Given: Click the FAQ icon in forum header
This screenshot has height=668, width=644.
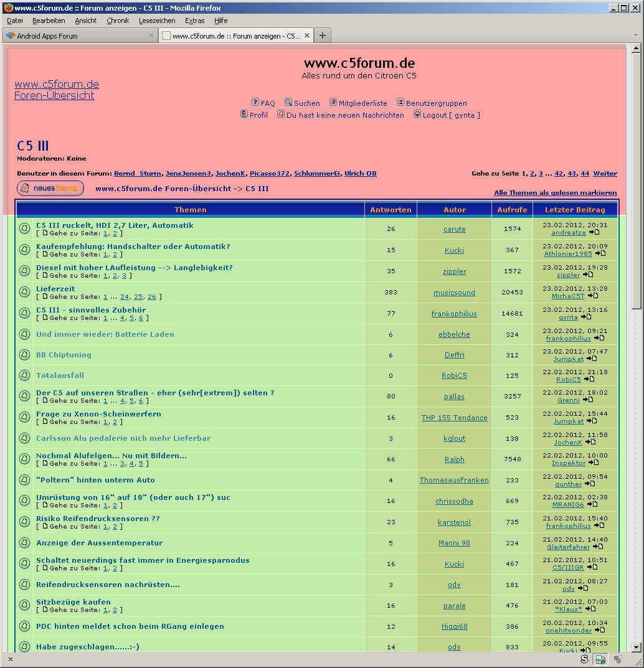Looking at the screenshot, I should pos(255,102).
